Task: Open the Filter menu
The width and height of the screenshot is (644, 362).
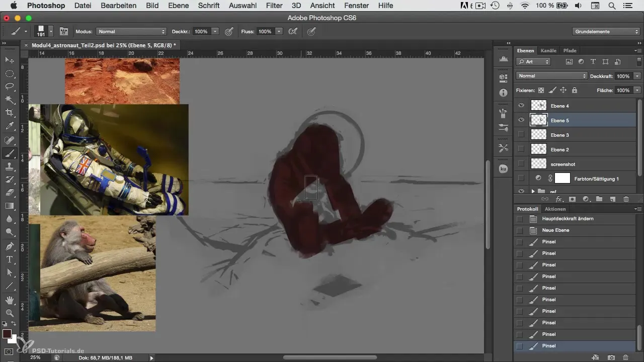Action: [x=274, y=6]
